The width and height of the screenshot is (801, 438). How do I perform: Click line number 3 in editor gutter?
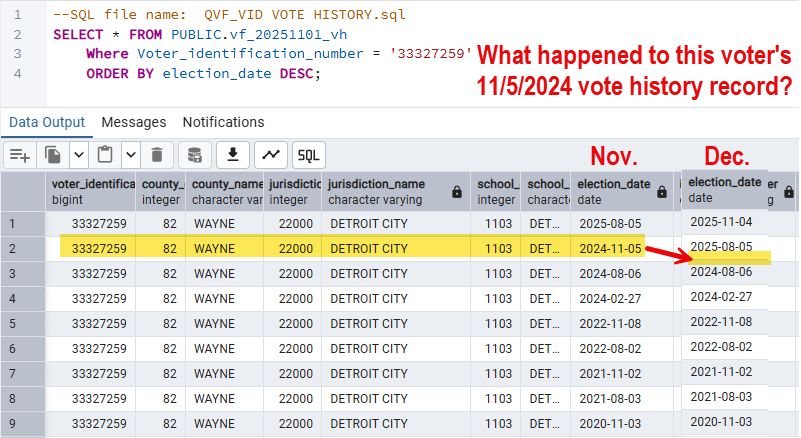18,54
